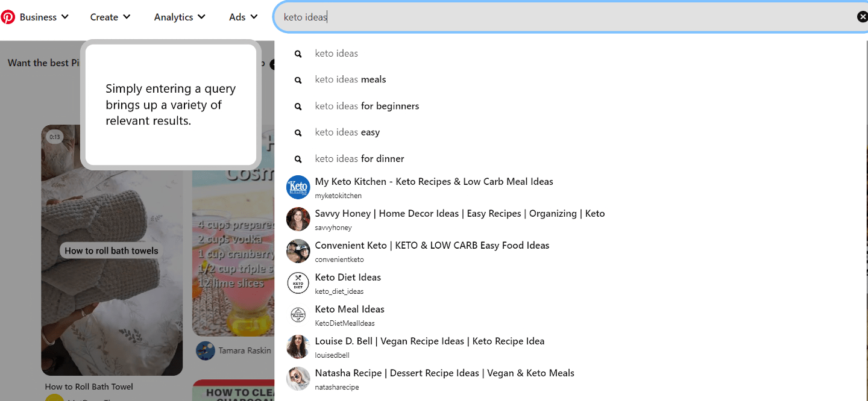Viewport: 868px width, 401px height.
Task: Click the My Keto Kitchen avatar
Action: pyautogui.click(x=298, y=187)
